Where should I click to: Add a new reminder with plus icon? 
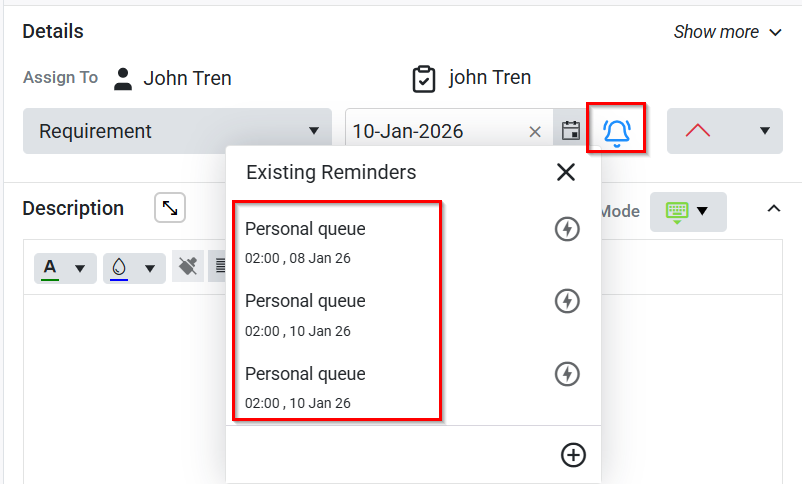573,455
